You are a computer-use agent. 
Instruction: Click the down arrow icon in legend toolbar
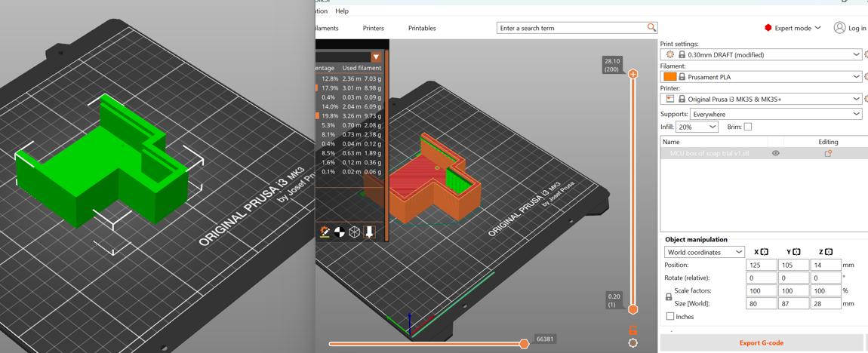coord(369,232)
